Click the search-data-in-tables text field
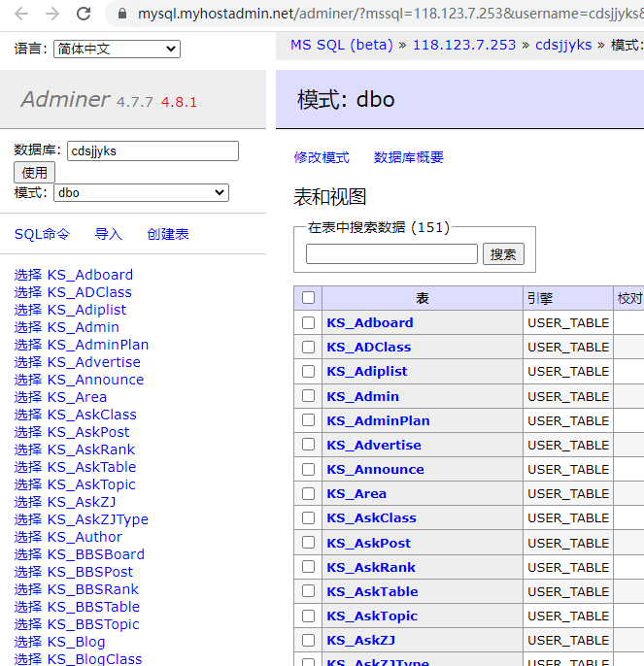The height and width of the screenshot is (666, 644). (x=391, y=254)
